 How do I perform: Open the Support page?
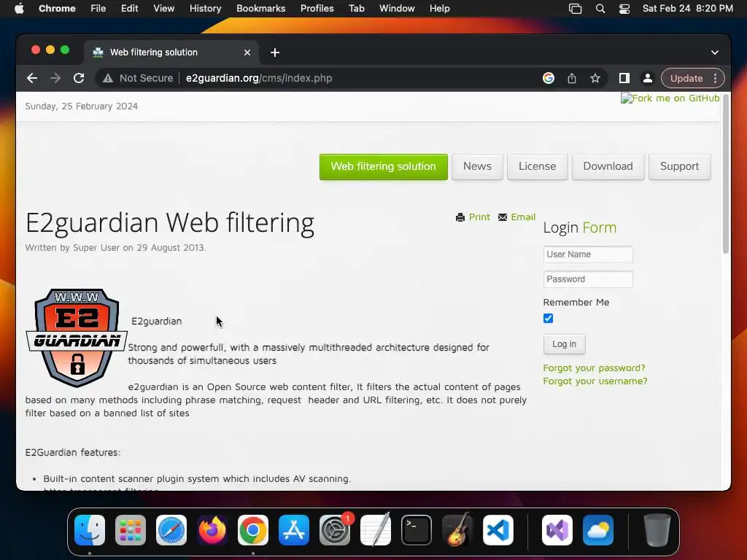pyautogui.click(x=679, y=167)
